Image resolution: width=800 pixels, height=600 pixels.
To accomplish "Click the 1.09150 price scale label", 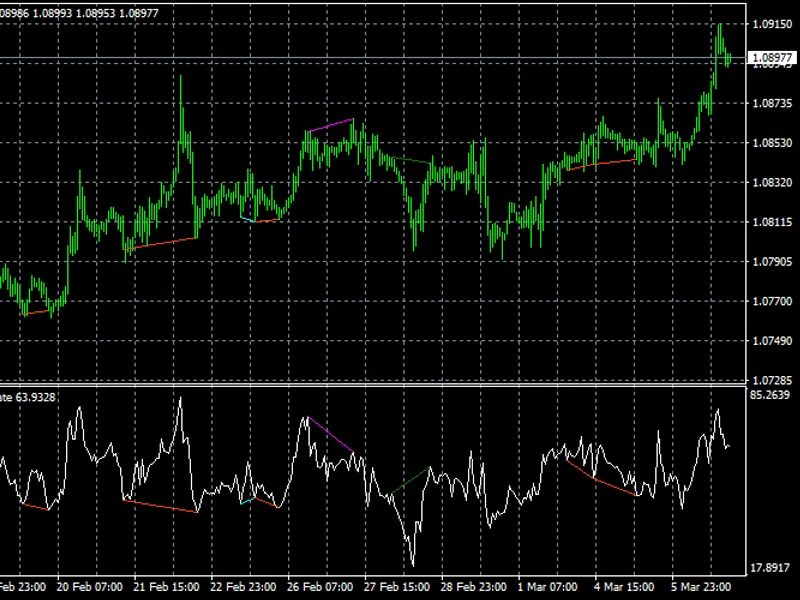I will coord(772,24).
